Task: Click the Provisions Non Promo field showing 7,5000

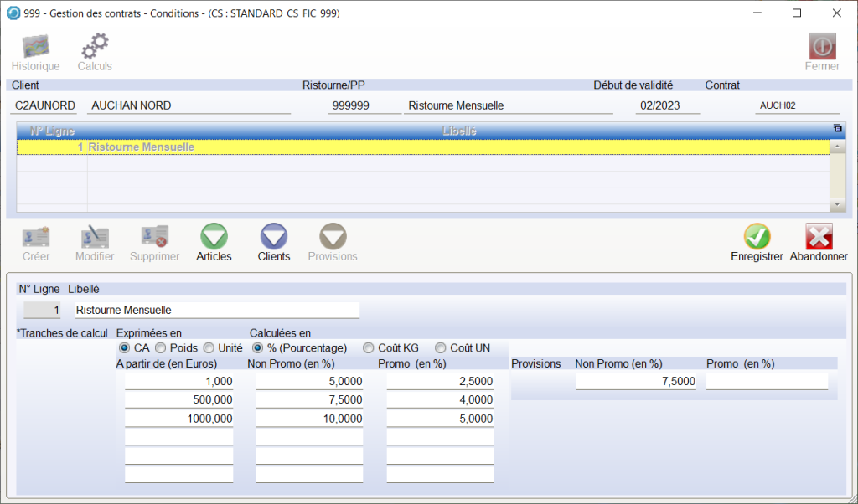Action: tap(635, 382)
